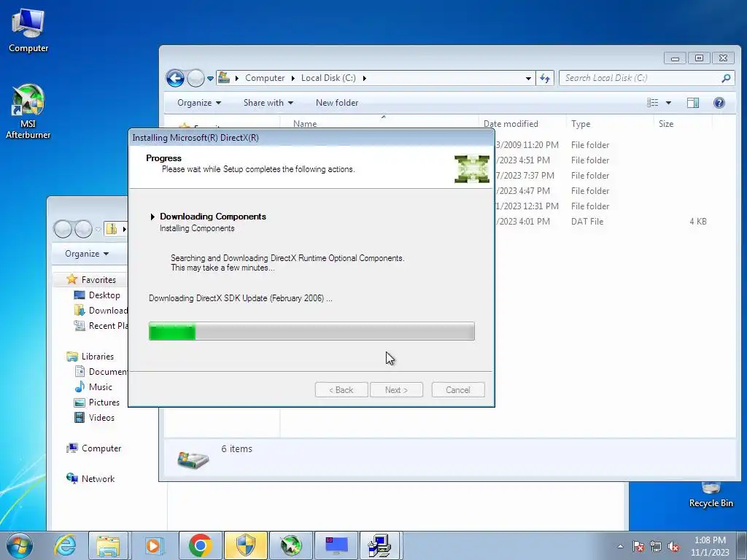
Task: Toggle the preview pane button
Action: click(x=693, y=103)
